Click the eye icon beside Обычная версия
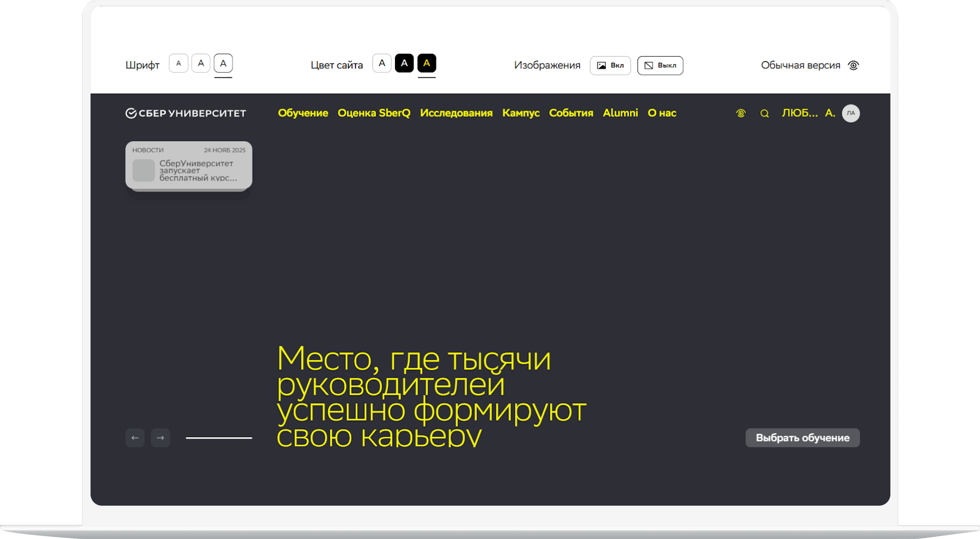 pyautogui.click(x=853, y=65)
